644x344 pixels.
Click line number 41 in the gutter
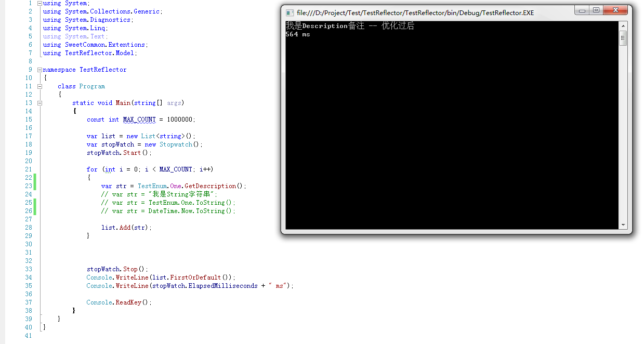click(x=29, y=336)
